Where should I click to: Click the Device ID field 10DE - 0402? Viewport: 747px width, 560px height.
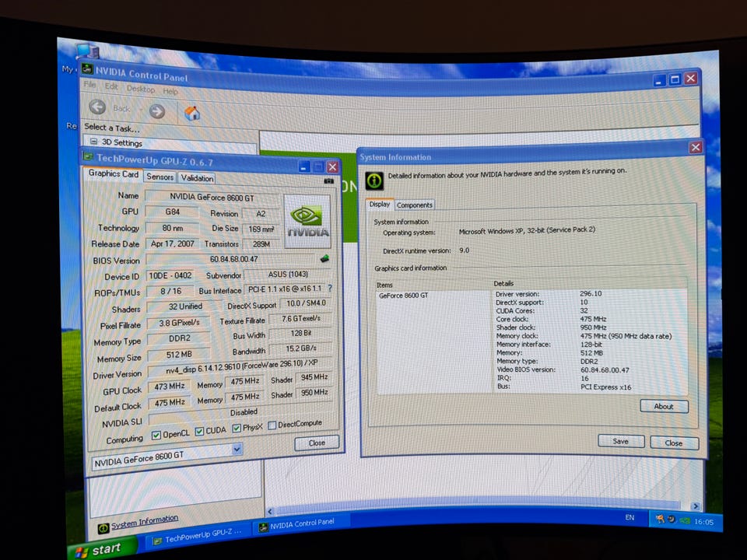pyautogui.click(x=170, y=275)
